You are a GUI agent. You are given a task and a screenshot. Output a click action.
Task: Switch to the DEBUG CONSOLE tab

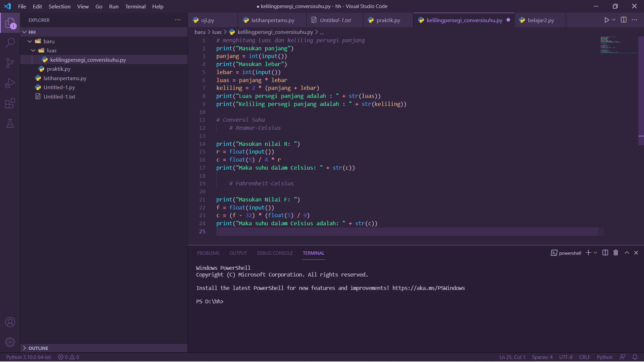(x=275, y=253)
